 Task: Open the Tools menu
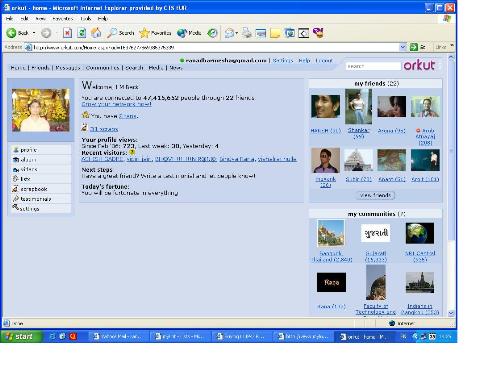pos(86,19)
